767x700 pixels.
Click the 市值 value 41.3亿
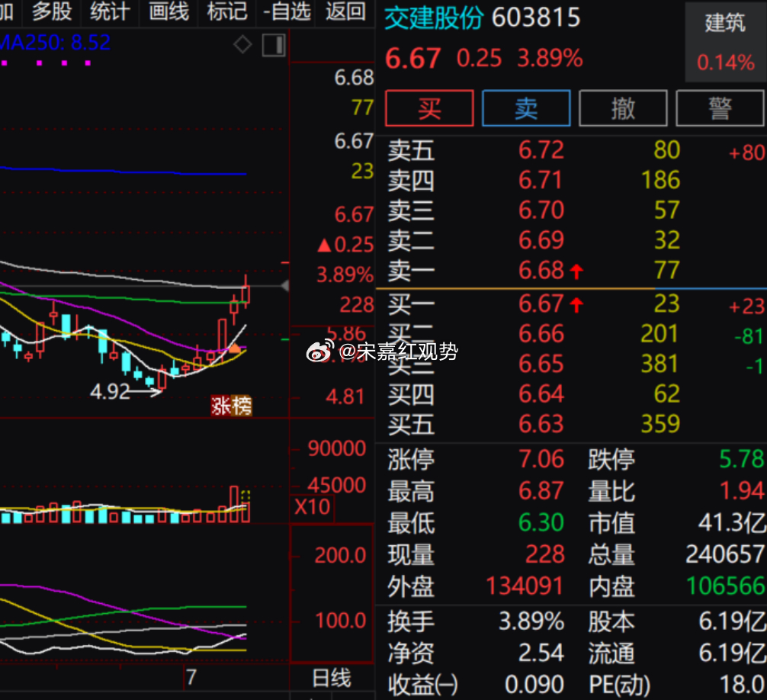click(x=732, y=522)
